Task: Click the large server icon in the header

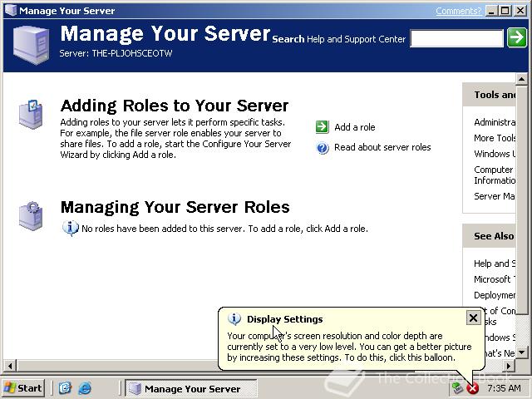Action: pos(31,44)
